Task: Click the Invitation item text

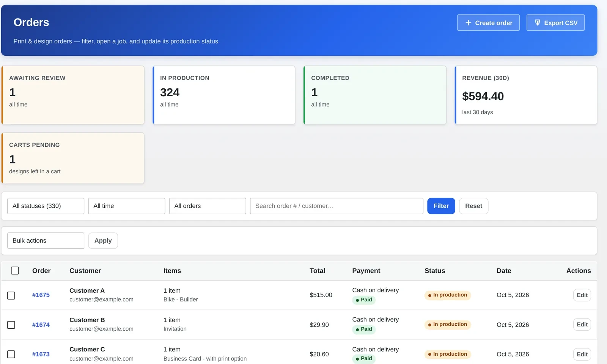Action: [x=175, y=329]
